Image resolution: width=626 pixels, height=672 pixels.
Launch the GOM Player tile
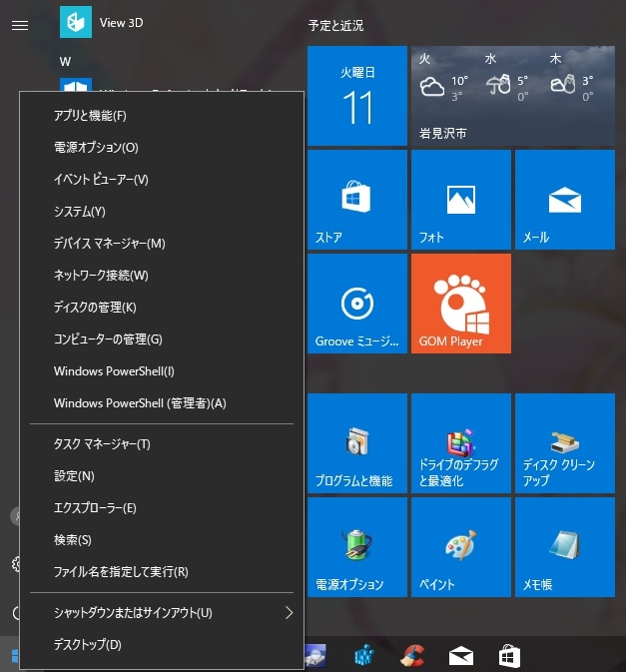461,304
